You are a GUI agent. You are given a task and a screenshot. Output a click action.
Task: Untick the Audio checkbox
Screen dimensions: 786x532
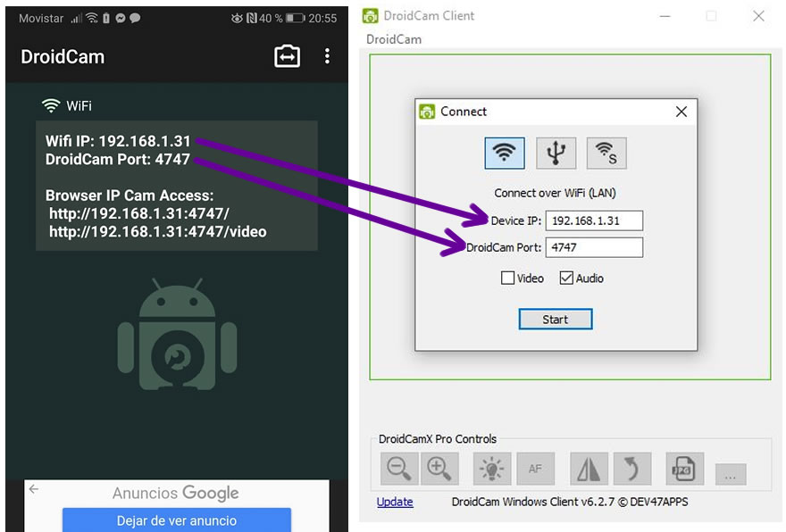(x=566, y=278)
